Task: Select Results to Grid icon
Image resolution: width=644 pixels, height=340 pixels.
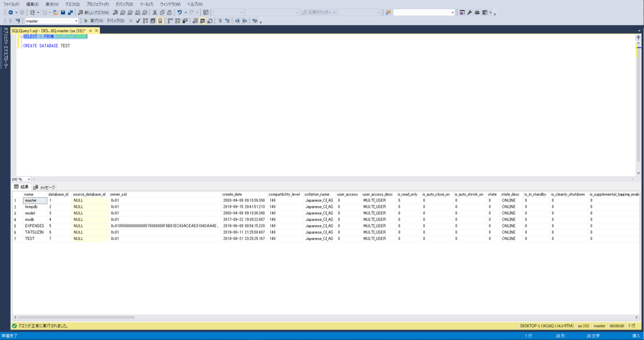Action: click(203, 21)
